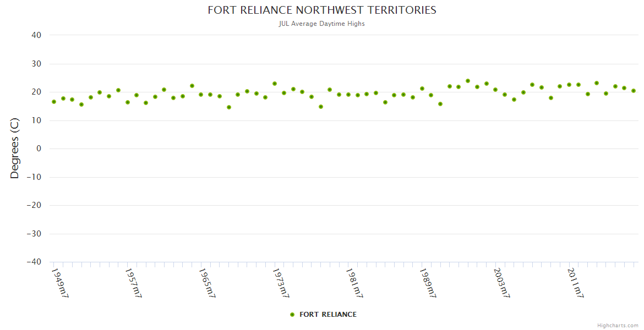
Task: Click the 1965m7 x-axis label
Action: pyautogui.click(x=207, y=283)
